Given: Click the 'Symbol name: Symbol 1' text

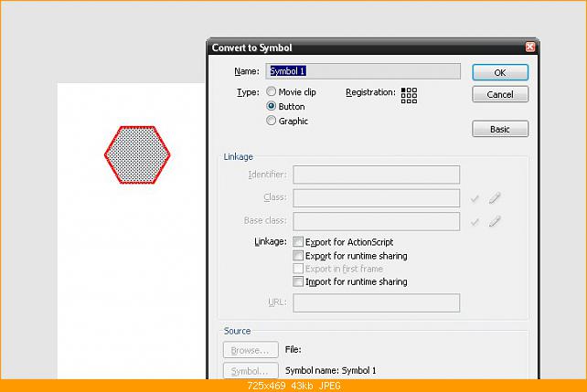Looking at the screenshot, I should [x=331, y=370].
